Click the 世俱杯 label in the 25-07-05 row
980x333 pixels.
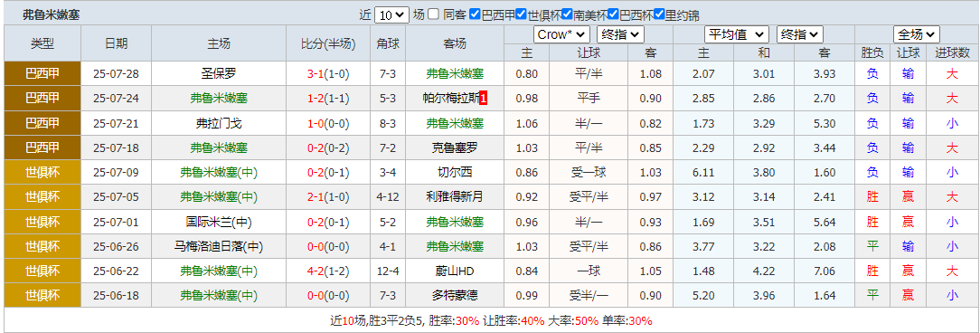click(42, 197)
